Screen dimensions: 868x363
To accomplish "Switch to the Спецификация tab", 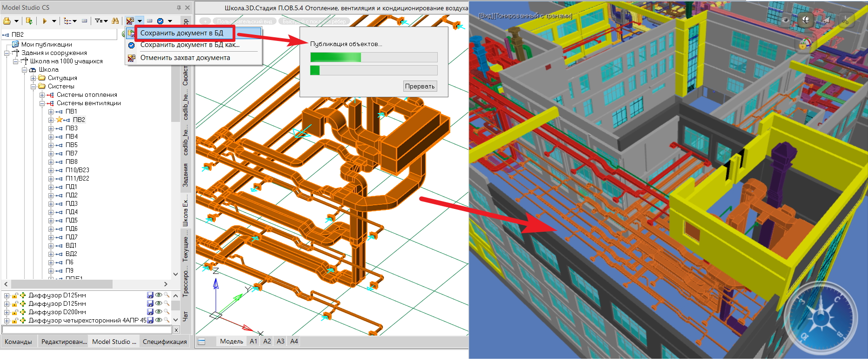I will click(x=165, y=342).
